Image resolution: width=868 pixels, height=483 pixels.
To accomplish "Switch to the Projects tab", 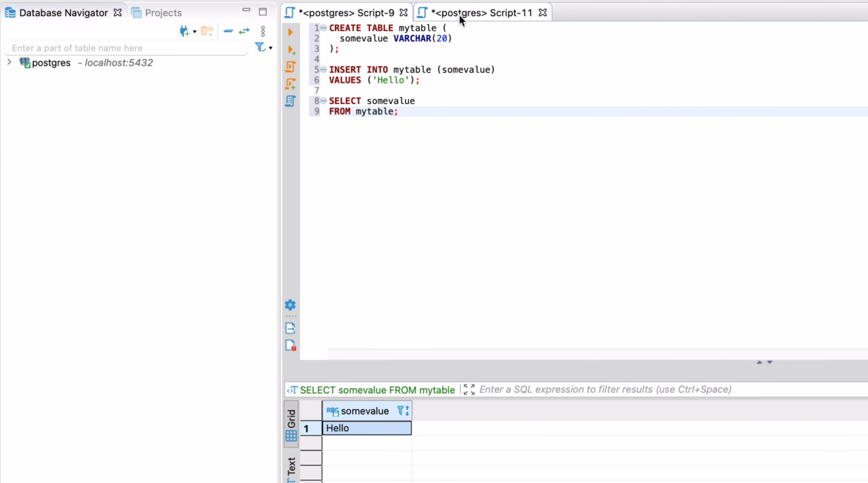I will click(163, 13).
